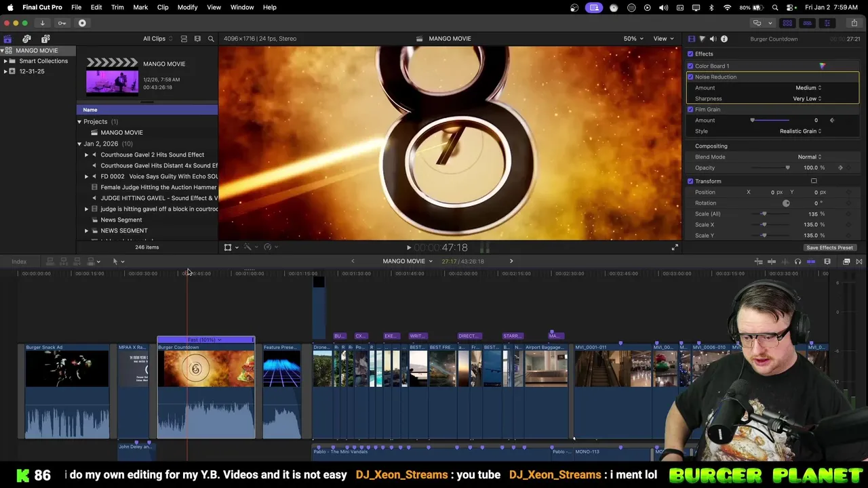This screenshot has height=488, width=868.
Task: Open the Clip menu
Action: click(x=163, y=7)
